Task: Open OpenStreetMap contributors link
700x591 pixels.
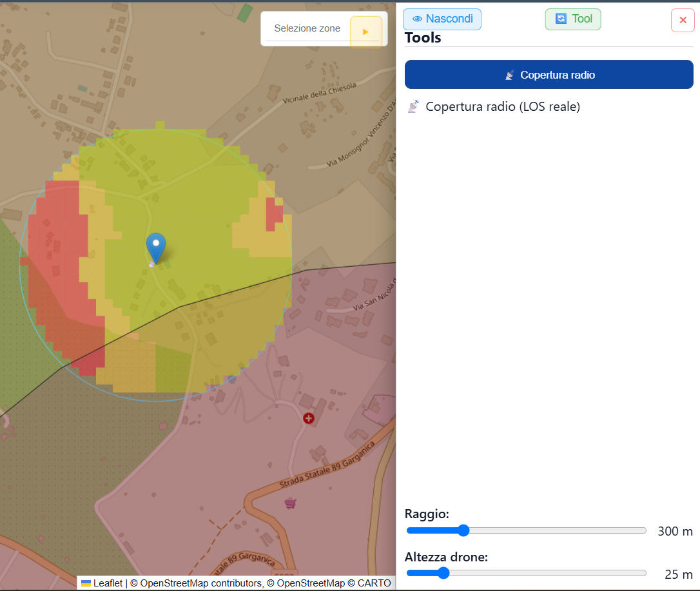Action: click(201, 583)
